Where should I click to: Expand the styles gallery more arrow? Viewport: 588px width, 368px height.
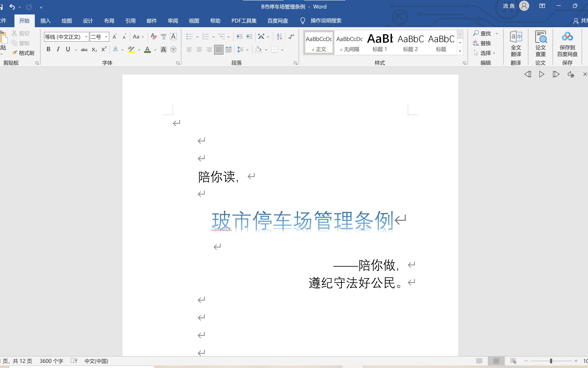click(460, 51)
